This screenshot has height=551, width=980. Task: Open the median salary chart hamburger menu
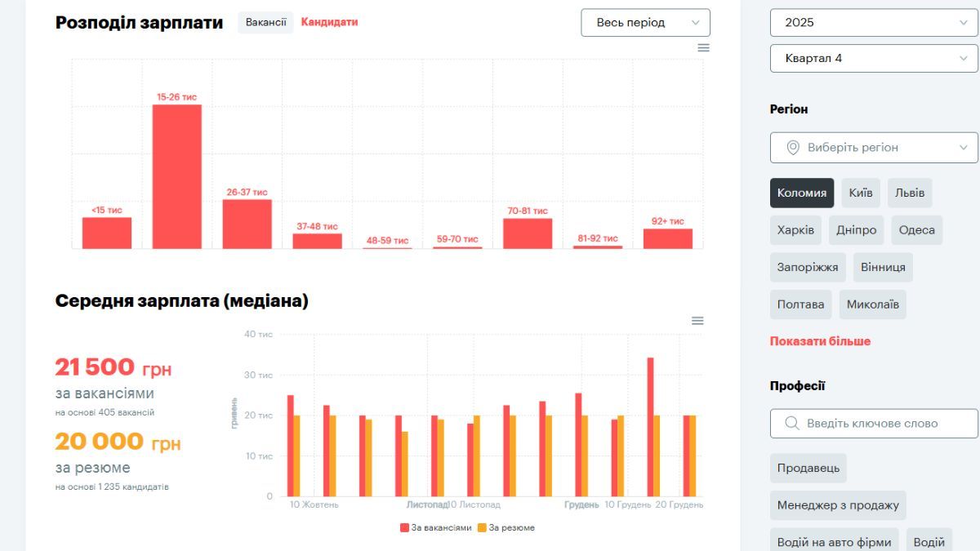697,321
